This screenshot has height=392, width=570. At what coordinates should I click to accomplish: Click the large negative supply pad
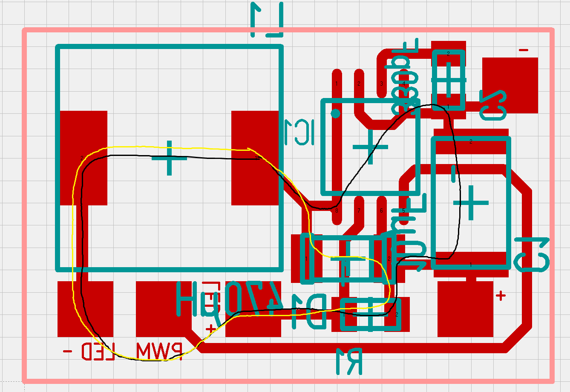pos(510,85)
